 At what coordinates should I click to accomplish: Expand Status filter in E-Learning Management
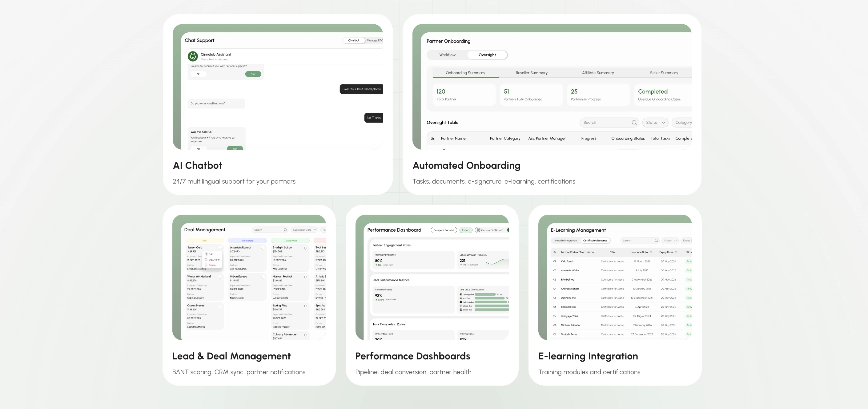pyautogui.click(x=670, y=241)
